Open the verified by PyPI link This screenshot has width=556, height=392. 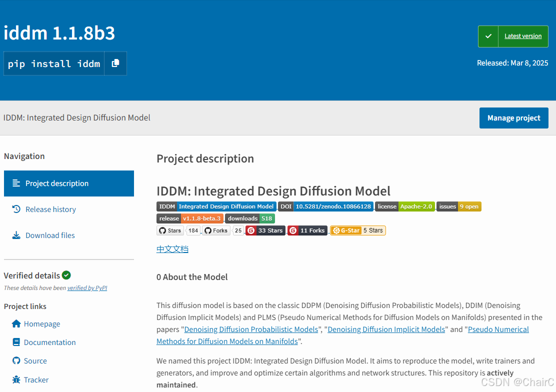click(x=87, y=287)
